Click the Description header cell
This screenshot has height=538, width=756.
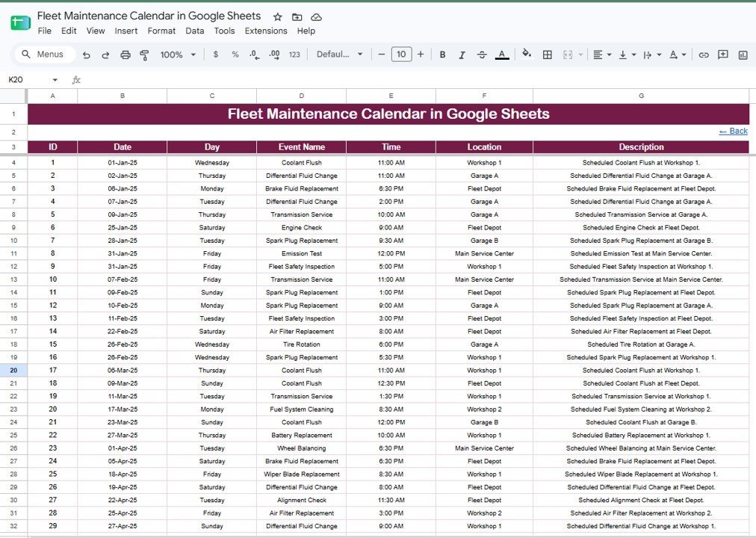pyautogui.click(x=641, y=147)
